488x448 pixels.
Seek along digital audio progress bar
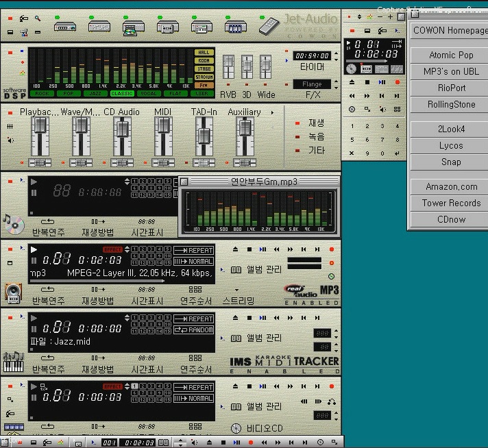coord(97,281)
